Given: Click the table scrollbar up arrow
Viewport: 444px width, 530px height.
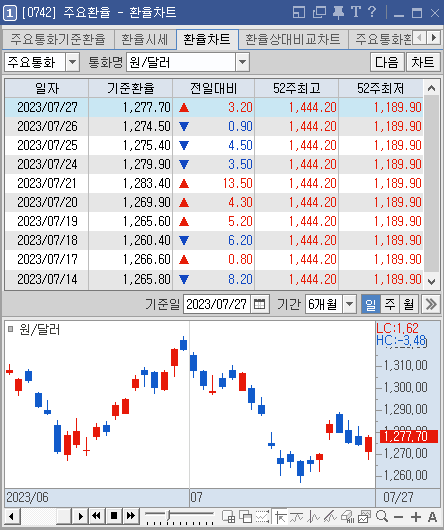Looking at the screenshot, I should point(431,89).
